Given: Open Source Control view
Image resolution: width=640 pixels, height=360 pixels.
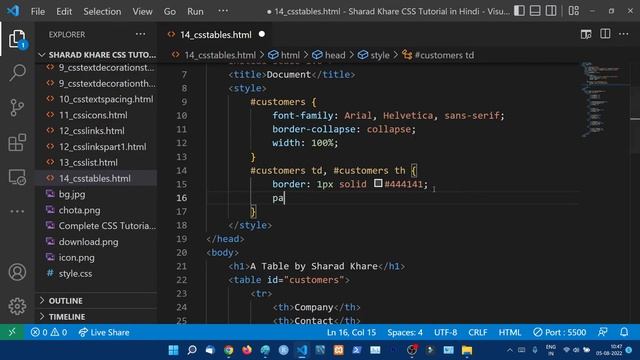Looking at the screenshot, I should (17, 108).
